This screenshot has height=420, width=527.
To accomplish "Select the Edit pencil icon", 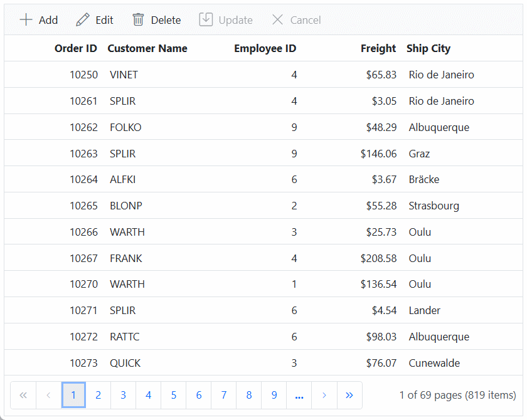I will tap(81, 19).
